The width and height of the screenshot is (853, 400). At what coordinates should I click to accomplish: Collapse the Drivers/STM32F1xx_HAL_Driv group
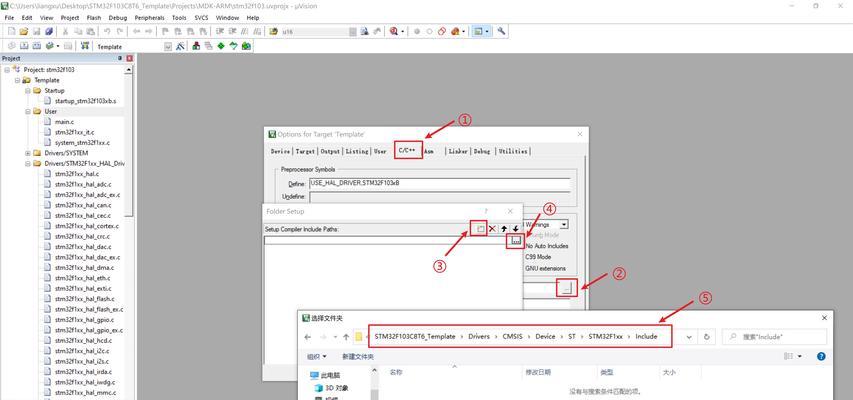[x=27, y=163]
